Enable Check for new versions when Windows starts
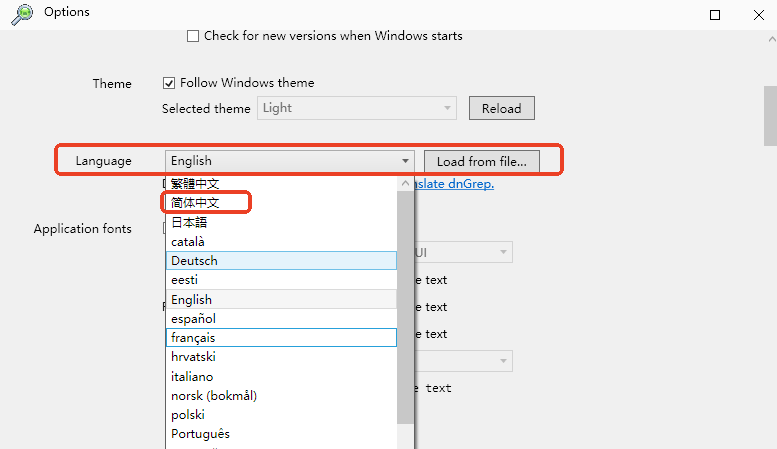The height and width of the screenshot is (449, 777). point(193,36)
